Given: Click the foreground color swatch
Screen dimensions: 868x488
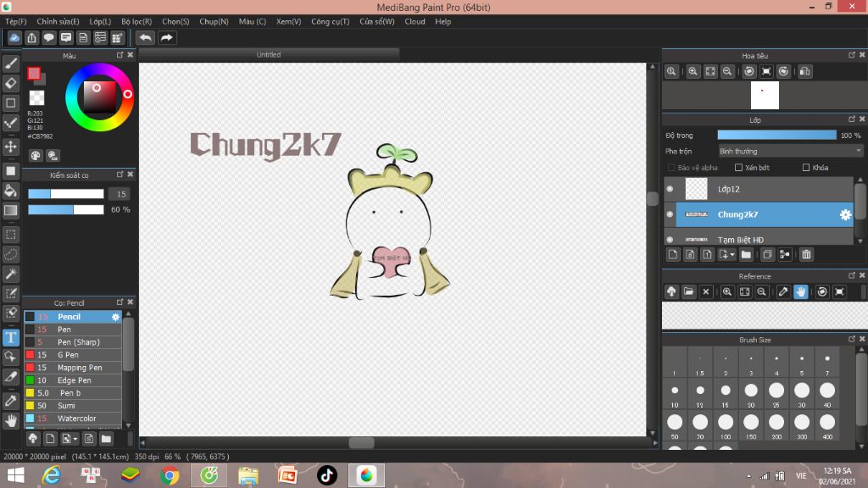Looking at the screenshot, I should click(34, 73).
